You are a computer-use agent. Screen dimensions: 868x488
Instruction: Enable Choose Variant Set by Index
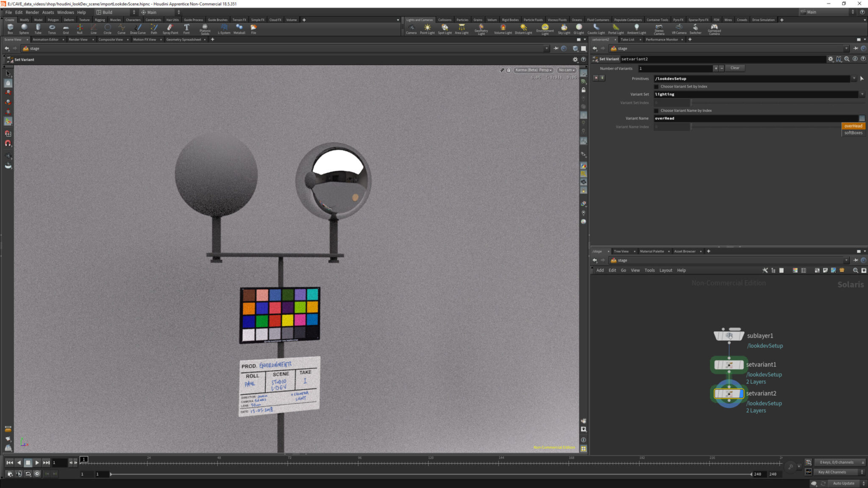tap(657, 86)
